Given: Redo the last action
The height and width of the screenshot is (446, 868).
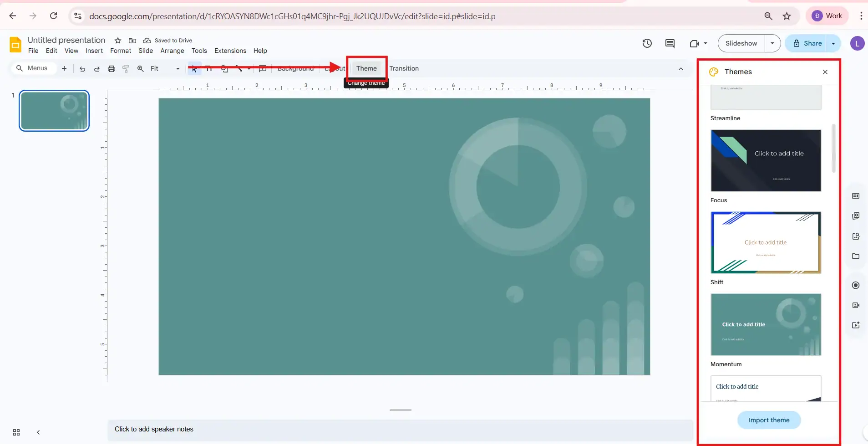Looking at the screenshot, I should 96,68.
